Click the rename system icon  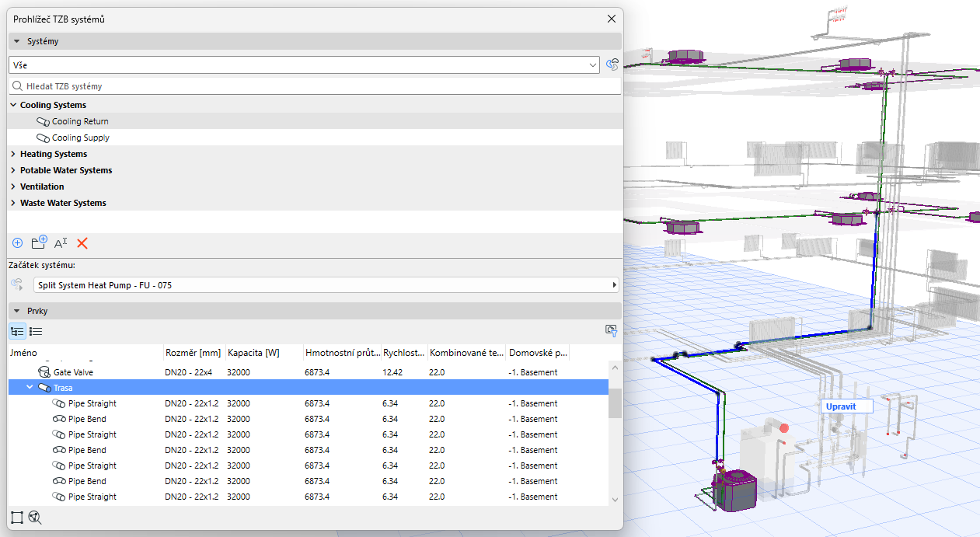(61, 243)
